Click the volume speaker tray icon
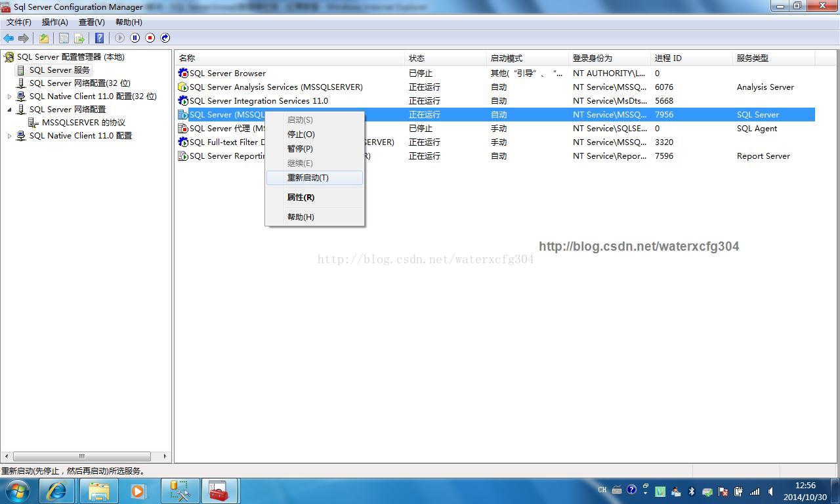Screen dimensions: 840x504 [770, 491]
